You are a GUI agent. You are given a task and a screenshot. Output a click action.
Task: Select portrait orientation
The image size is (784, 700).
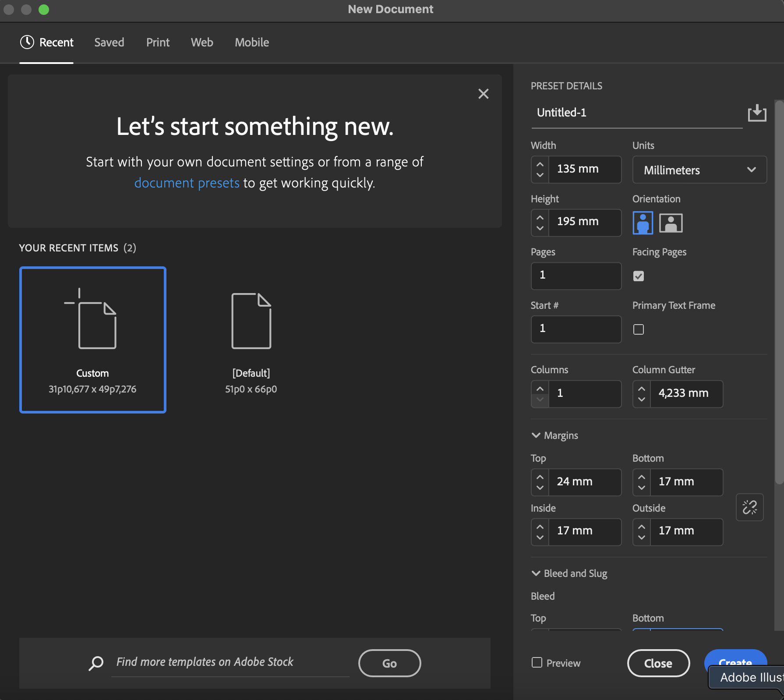(643, 223)
